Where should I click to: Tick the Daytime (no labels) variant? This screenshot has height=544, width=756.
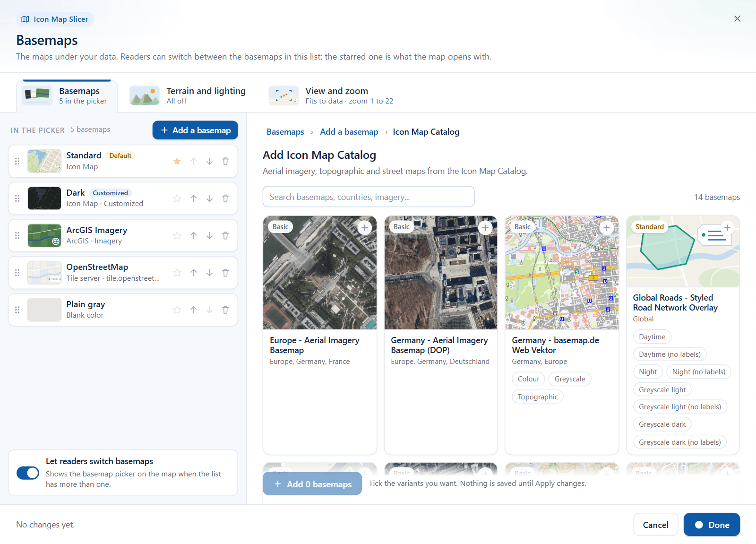click(x=670, y=354)
